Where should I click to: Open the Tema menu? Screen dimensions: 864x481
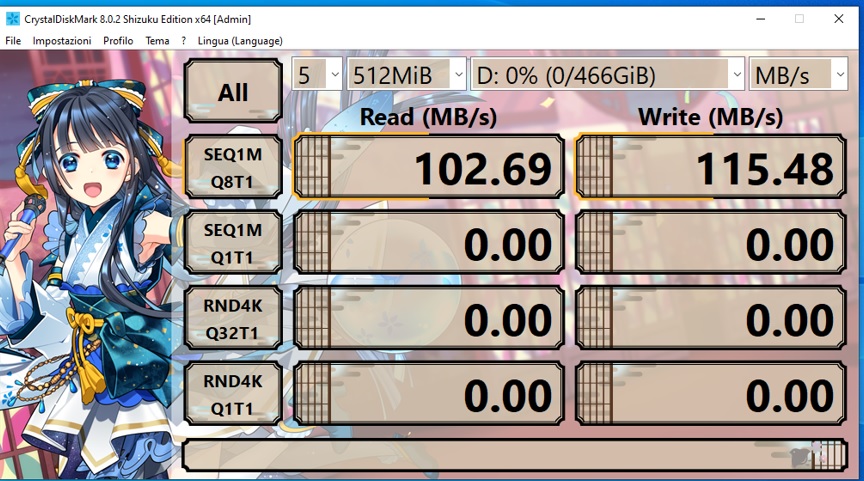[157, 41]
